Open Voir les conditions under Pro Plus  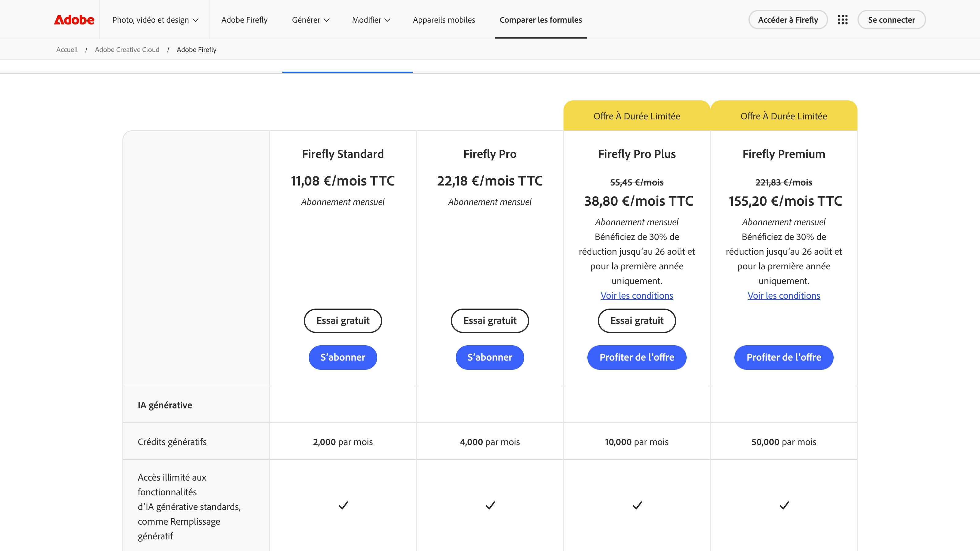tap(637, 295)
